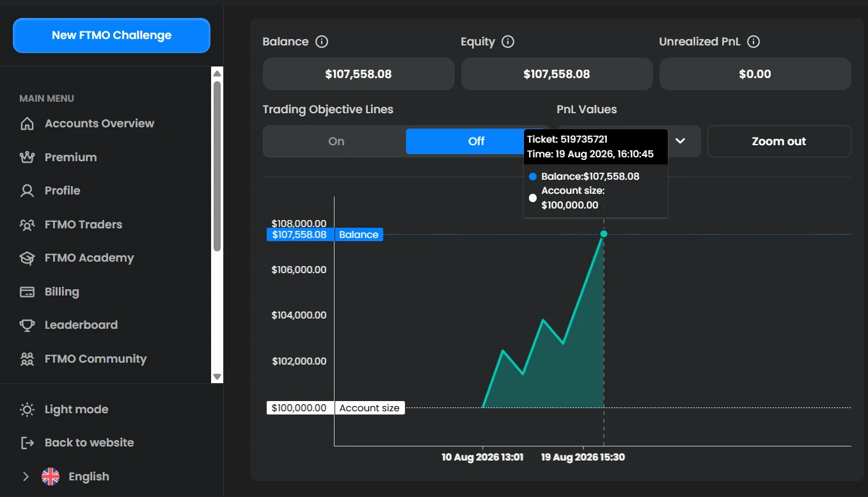Set Trading Objective Lines to Off
Screen dimensions: 868x497
477,141
